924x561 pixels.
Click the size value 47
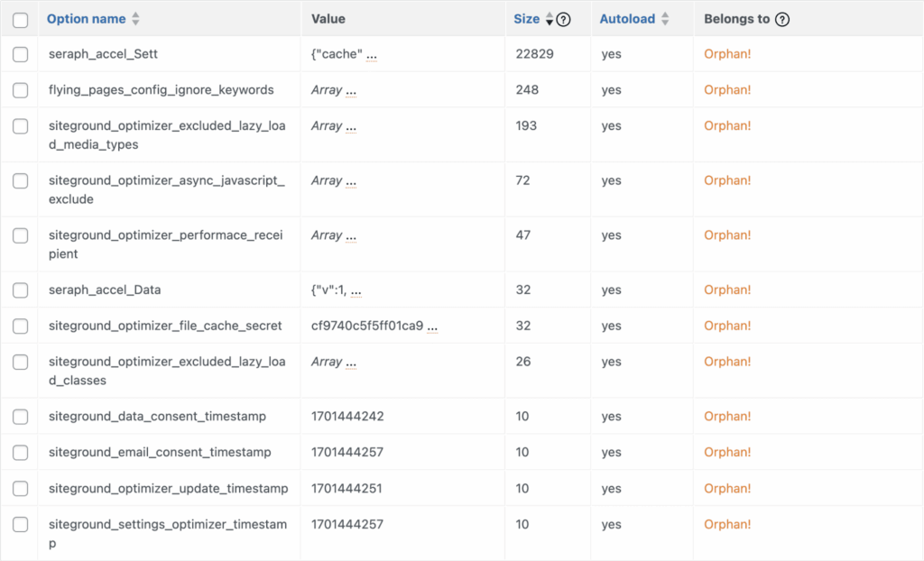pos(522,235)
